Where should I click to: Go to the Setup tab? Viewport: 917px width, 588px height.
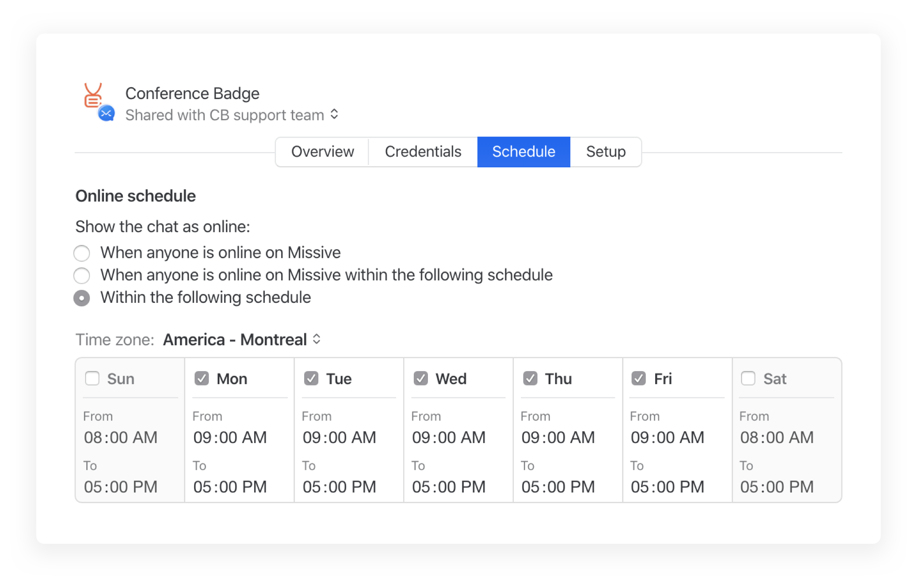(606, 152)
